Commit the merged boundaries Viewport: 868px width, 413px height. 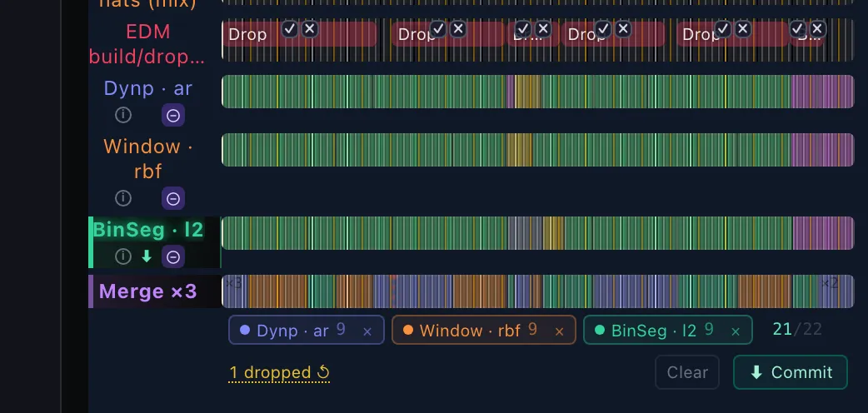click(x=791, y=372)
